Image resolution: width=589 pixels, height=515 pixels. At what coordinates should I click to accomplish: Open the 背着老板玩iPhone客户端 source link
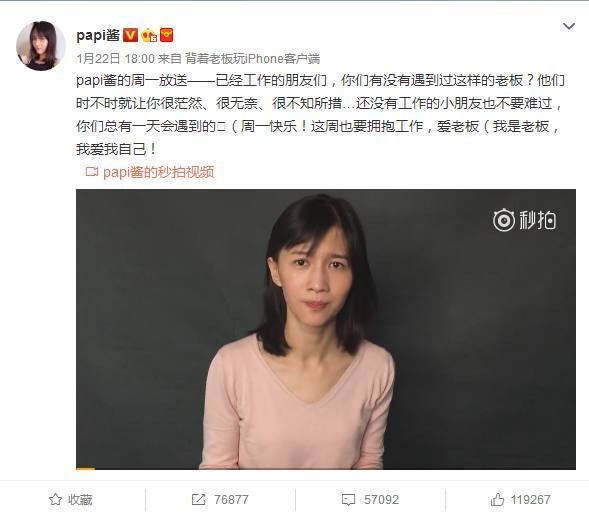(252, 59)
